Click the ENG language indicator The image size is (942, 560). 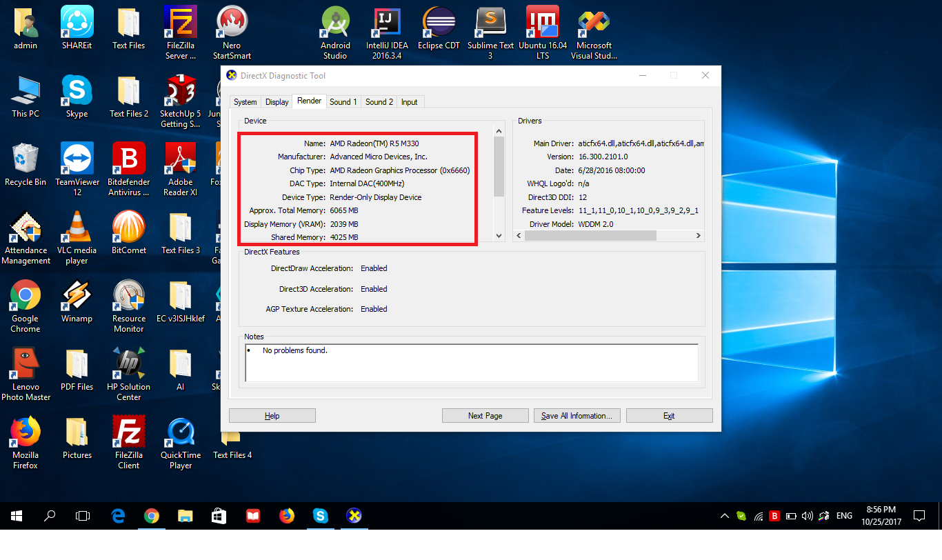click(844, 516)
